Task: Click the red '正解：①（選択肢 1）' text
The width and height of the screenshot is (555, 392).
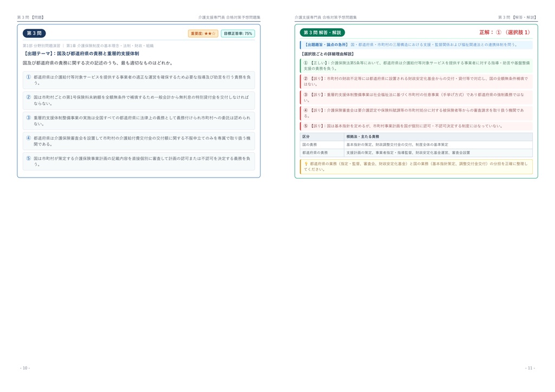Action: click(x=506, y=32)
